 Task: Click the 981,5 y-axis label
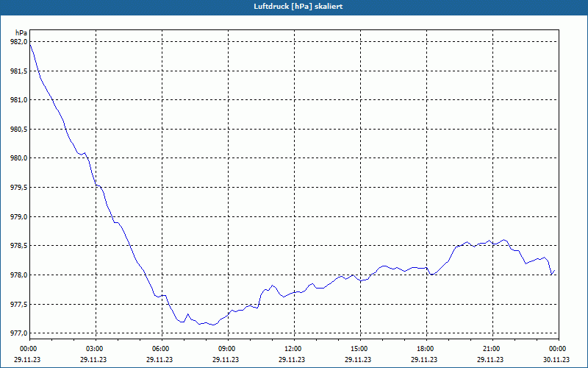click(18, 71)
